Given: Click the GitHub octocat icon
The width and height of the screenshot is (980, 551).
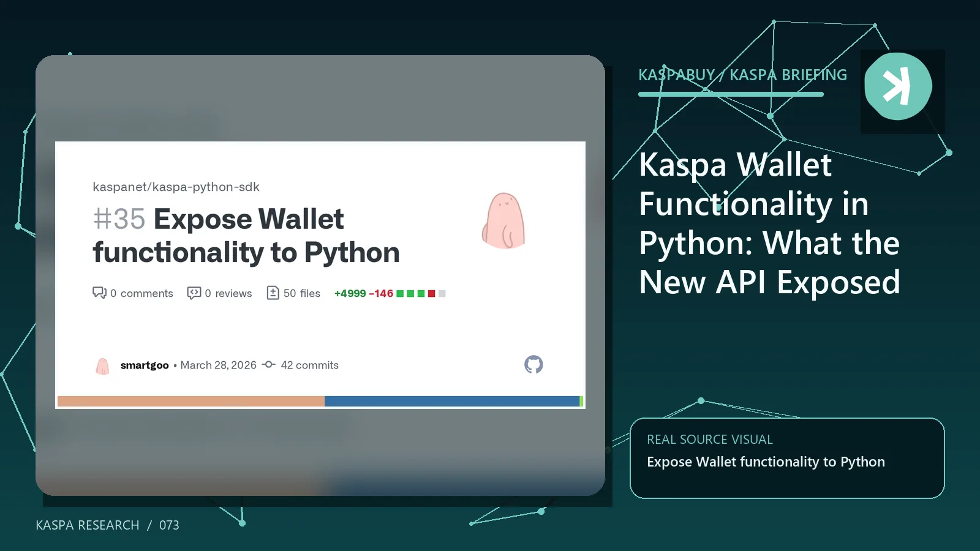Looking at the screenshot, I should coord(533,364).
